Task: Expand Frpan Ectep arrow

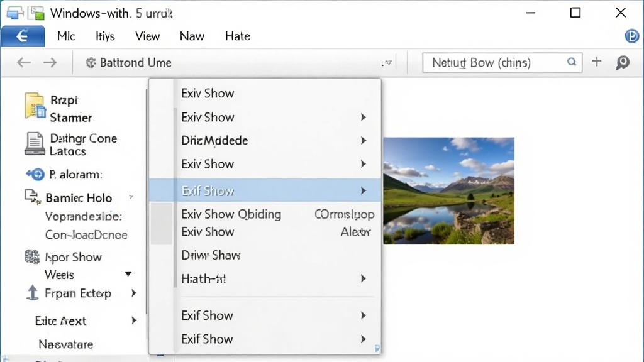Action: coord(134,293)
